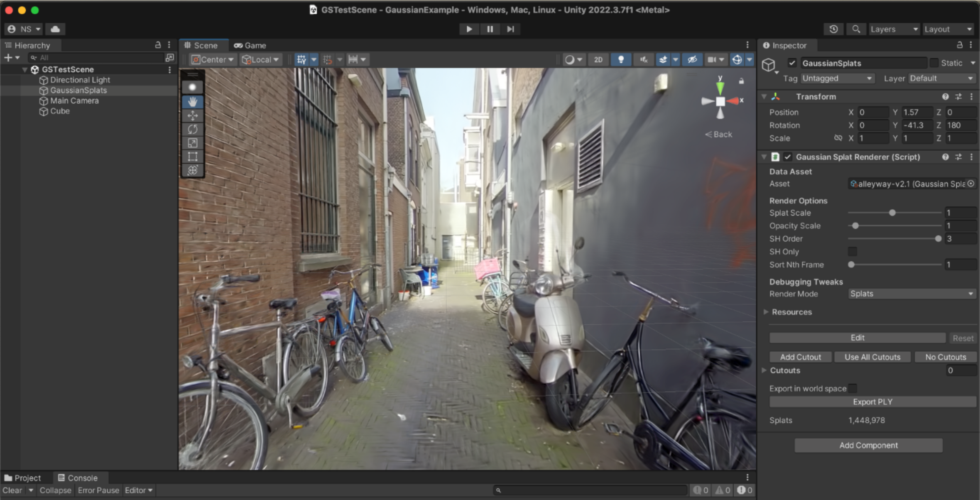Select the Rotate tool in scene toolbar
This screenshot has width=980, height=500.
coord(192,129)
